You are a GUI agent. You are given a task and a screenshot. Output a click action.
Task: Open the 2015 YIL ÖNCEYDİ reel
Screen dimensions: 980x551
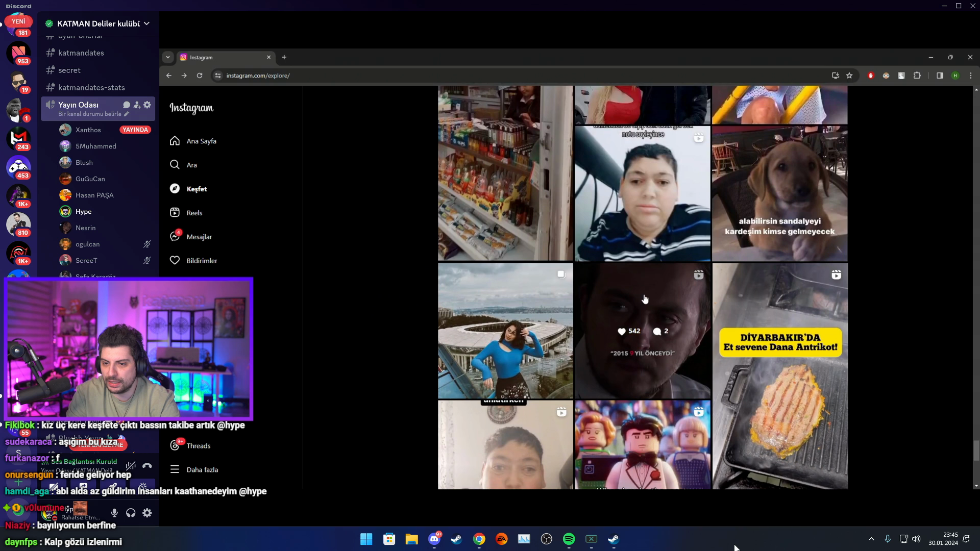pyautogui.click(x=643, y=331)
